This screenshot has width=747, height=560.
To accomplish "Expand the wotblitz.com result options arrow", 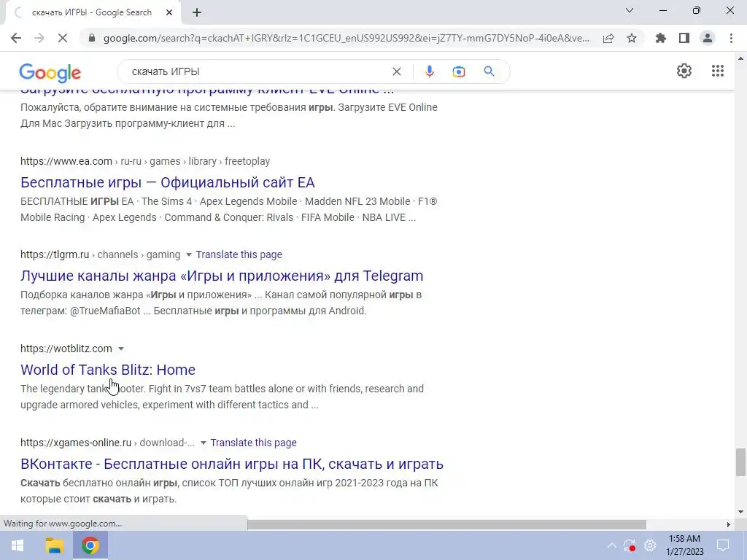I will tap(121, 349).
